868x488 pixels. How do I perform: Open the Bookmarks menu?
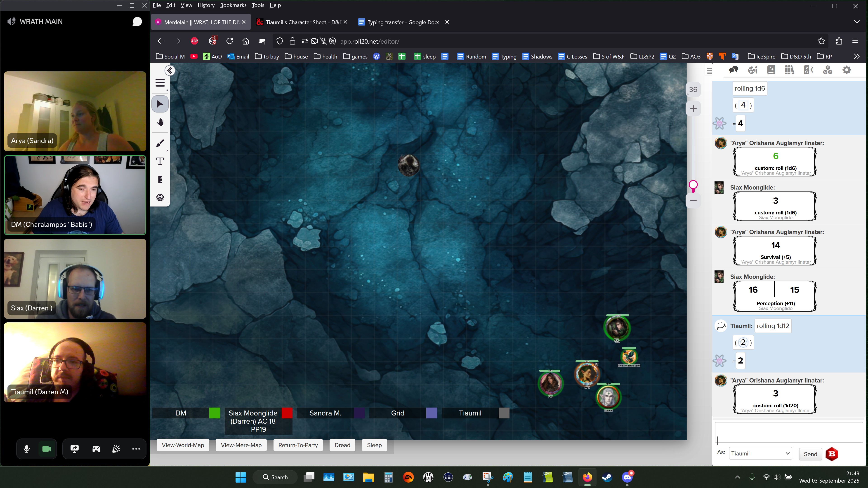coord(233,5)
